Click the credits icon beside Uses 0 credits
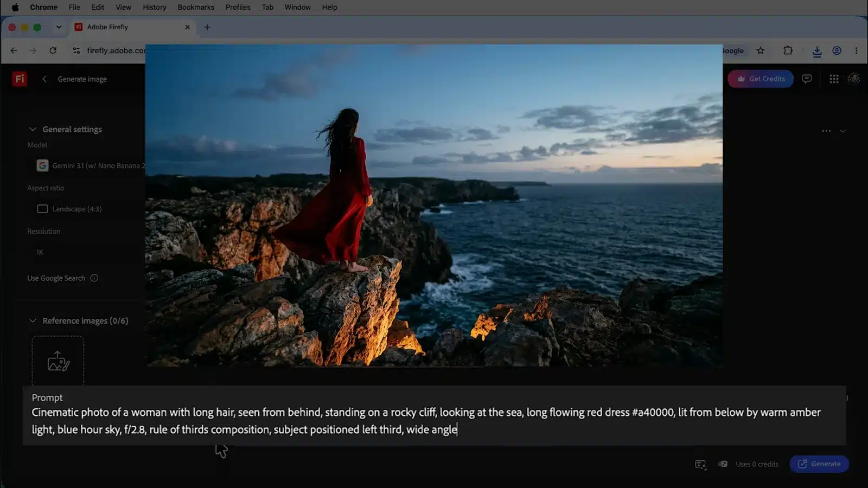 (723, 464)
